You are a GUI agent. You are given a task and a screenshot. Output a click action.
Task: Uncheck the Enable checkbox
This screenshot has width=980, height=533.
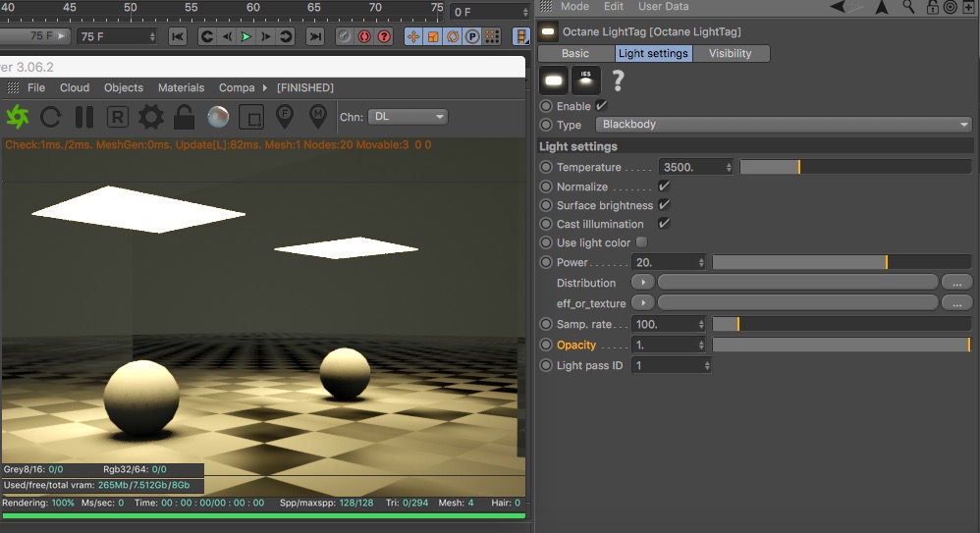[601, 106]
